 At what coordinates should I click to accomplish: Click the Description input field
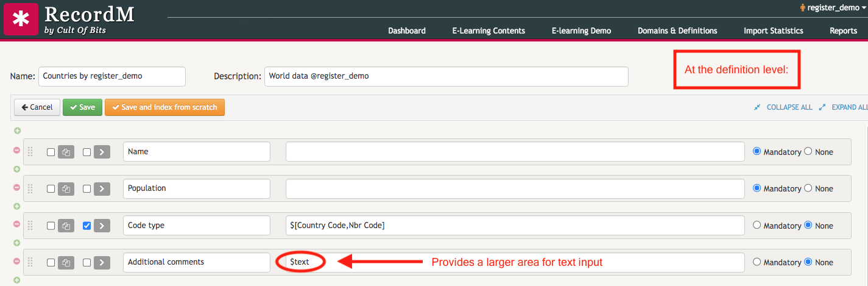coord(446,76)
